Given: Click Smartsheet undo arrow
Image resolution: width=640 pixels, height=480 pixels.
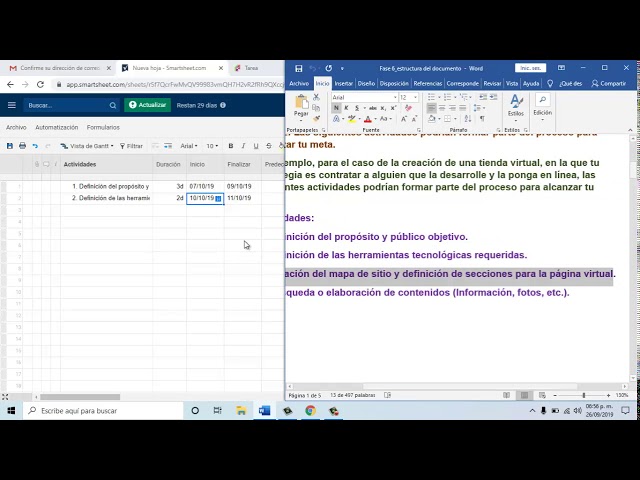Looking at the screenshot, I should [35, 146].
